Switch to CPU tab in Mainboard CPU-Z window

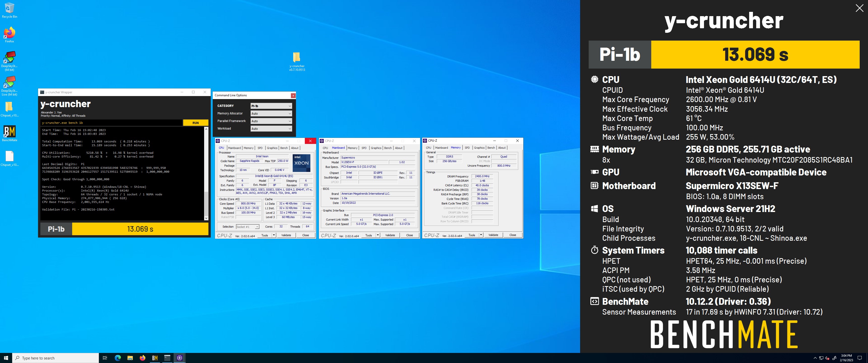325,148
